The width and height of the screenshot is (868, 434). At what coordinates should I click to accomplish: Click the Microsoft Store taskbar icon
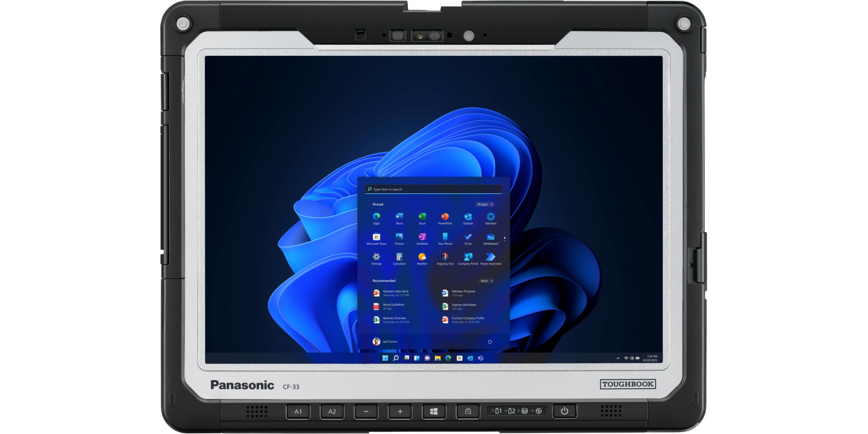pos(459,358)
